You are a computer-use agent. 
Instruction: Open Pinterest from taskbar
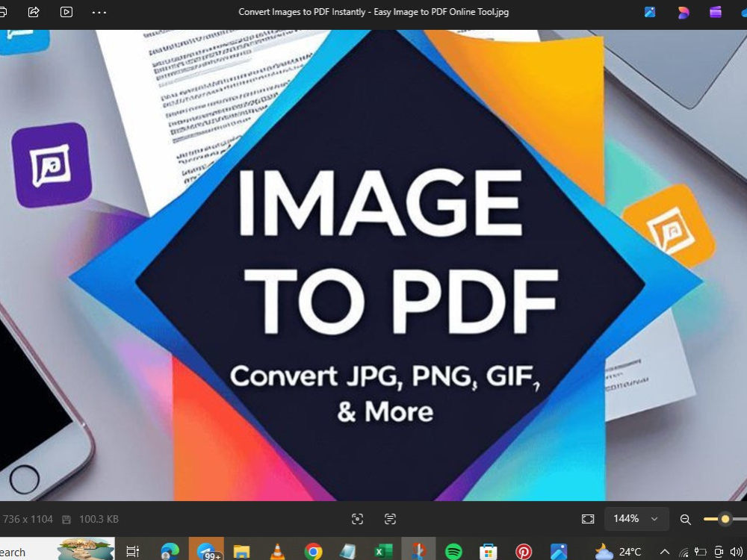point(524,552)
